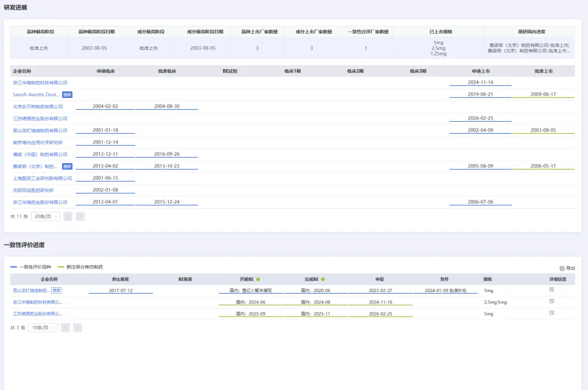Screen dimensions: 588x390
Task: Click the 2017-07-12 参比备案 date cell
Action: (x=121, y=290)
